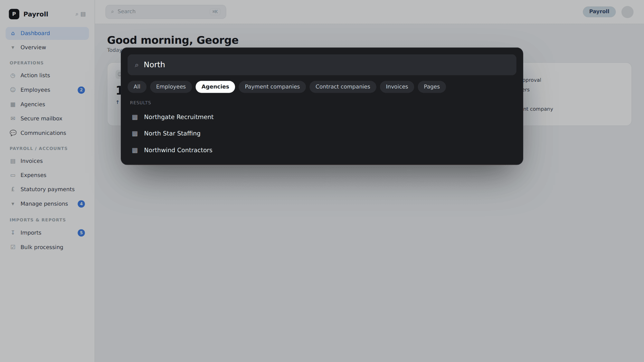Click the Invoices sidebar icon
Viewport: 644px width, 362px height.
(13, 161)
